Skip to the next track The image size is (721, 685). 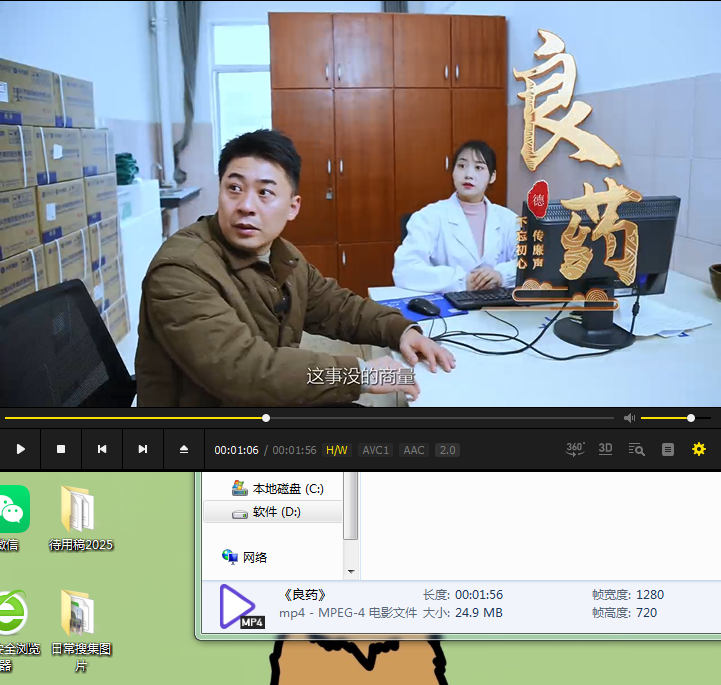coord(143,450)
